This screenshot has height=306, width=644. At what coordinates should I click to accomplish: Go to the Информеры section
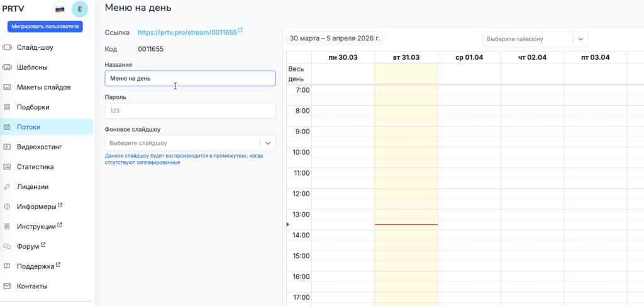[36, 207]
